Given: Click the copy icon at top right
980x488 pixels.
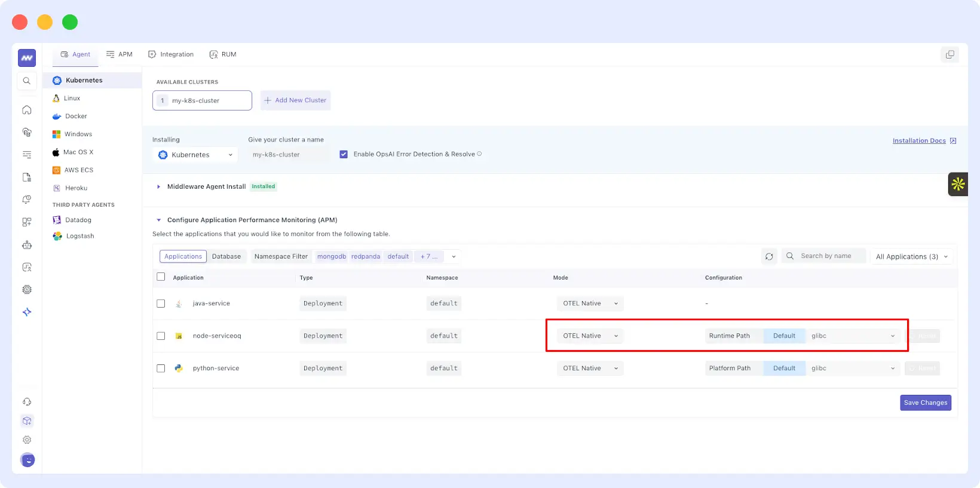Looking at the screenshot, I should (950, 54).
